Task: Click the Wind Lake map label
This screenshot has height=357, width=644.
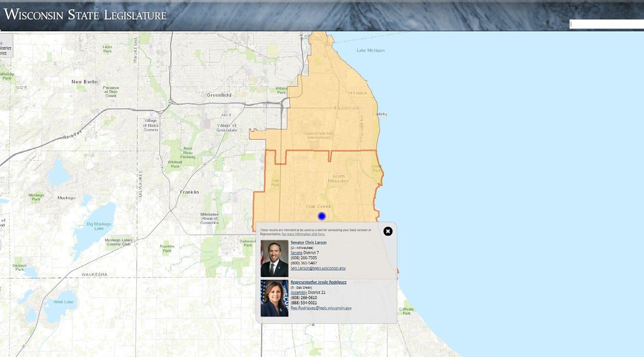Action: (64, 302)
